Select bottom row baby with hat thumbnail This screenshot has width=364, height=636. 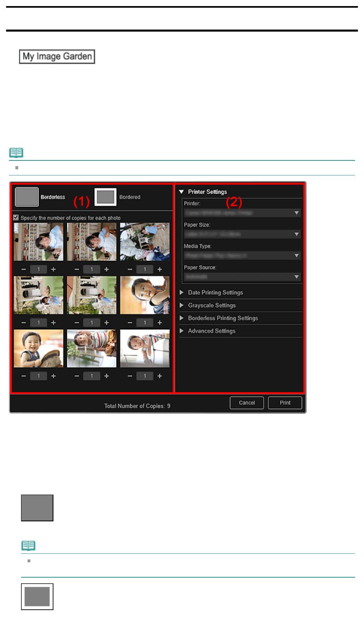coord(39,349)
